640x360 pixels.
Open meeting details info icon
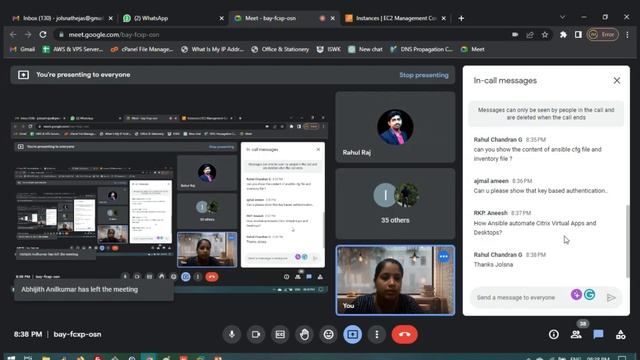[553, 335]
